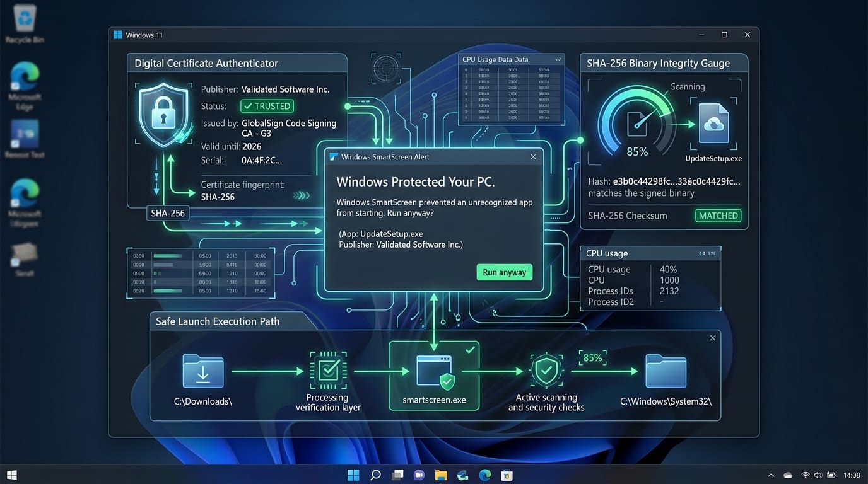This screenshot has width=868, height=484.
Task: Open taskbar Search magnifier
Action: 375,475
